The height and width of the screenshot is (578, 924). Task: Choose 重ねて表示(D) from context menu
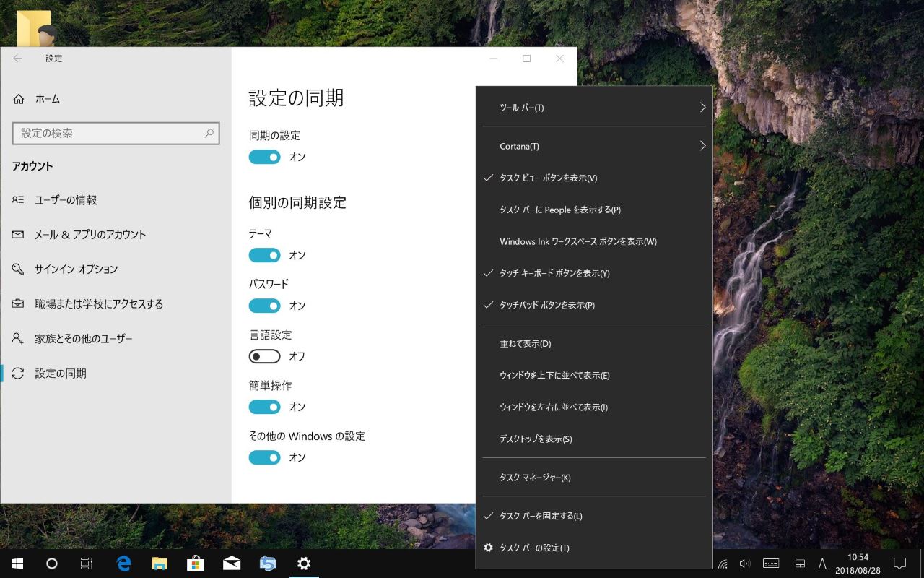coord(594,344)
